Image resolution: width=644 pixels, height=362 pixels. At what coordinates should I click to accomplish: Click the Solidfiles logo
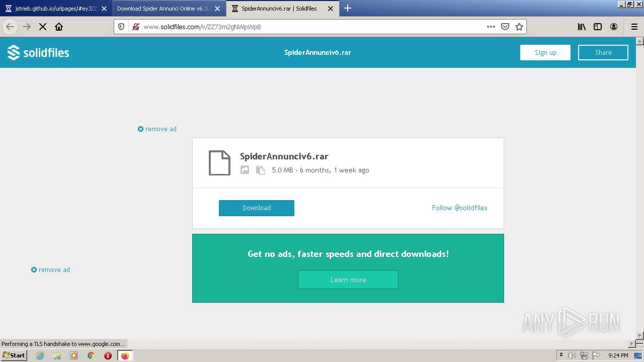pos(38,52)
